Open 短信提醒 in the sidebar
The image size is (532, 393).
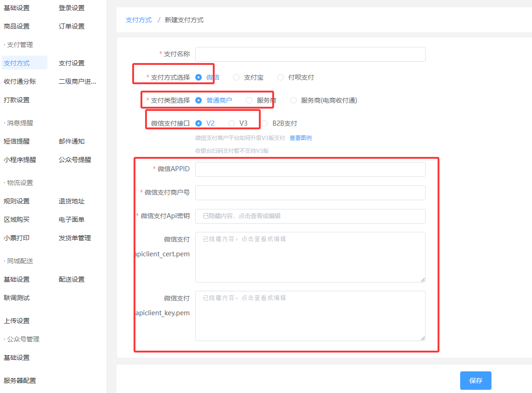pos(17,141)
